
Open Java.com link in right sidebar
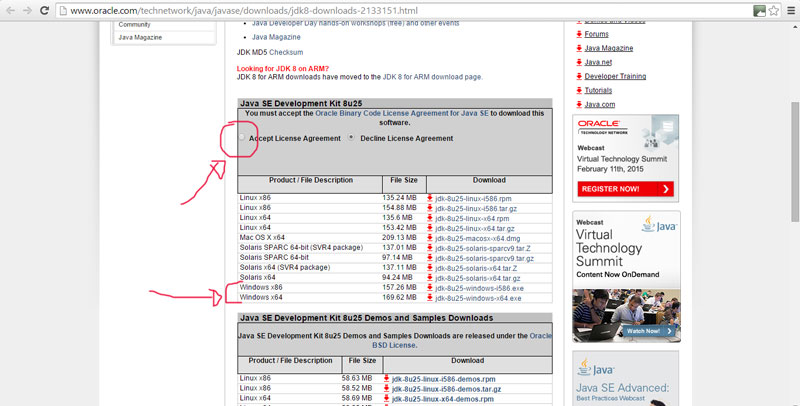pyautogui.click(x=599, y=104)
